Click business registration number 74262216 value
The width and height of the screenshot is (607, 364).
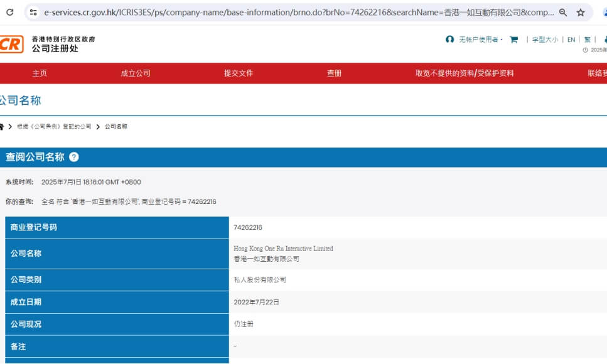pyautogui.click(x=248, y=227)
